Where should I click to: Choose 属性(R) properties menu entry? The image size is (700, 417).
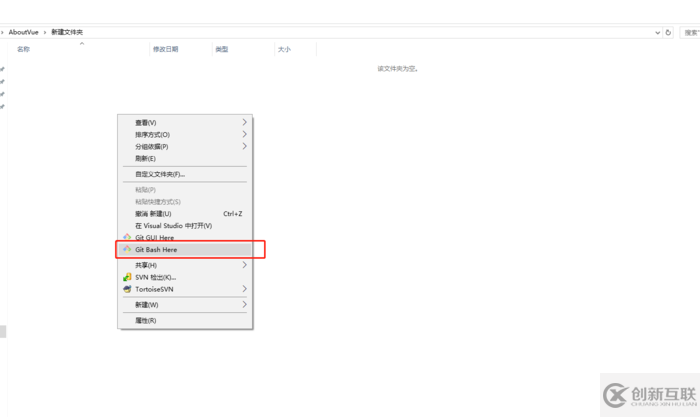(x=185, y=321)
